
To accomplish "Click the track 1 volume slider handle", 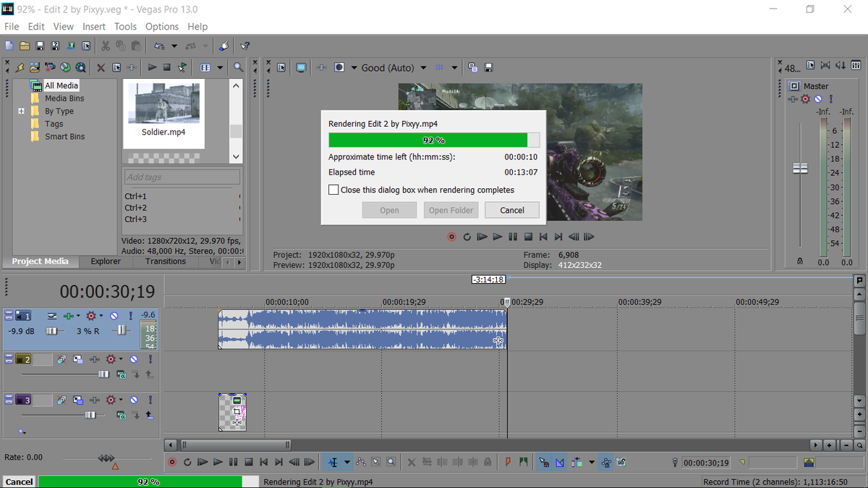I will tap(51, 331).
